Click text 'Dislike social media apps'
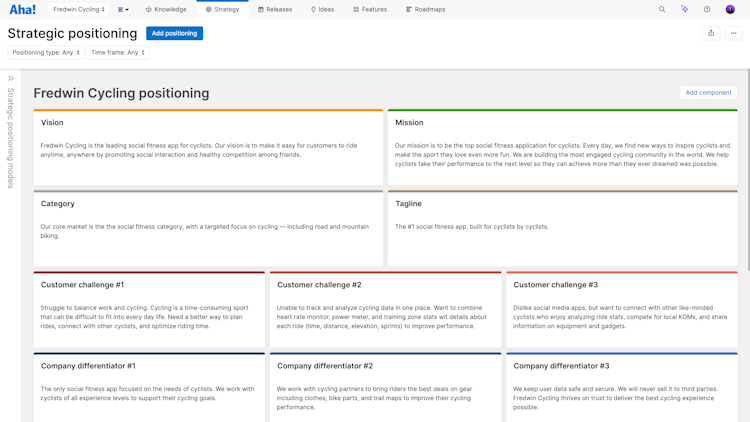750x422 pixels. [x=549, y=308]
